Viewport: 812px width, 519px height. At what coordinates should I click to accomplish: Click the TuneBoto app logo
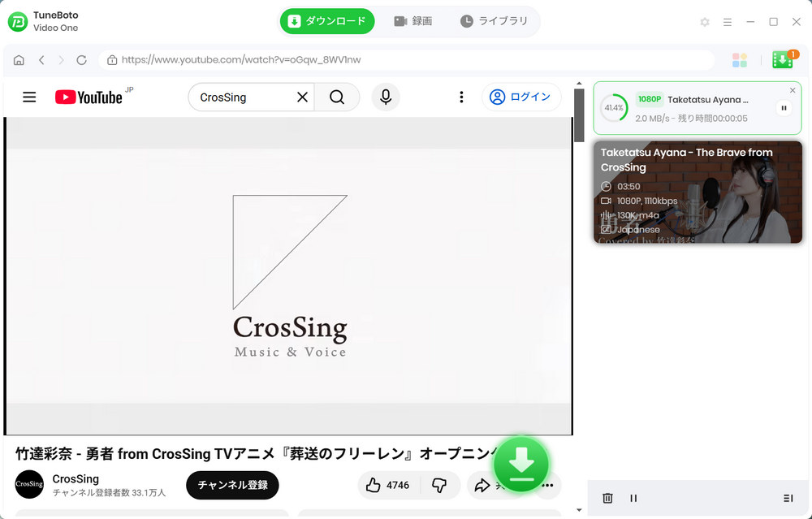click(x=18, y=21)
